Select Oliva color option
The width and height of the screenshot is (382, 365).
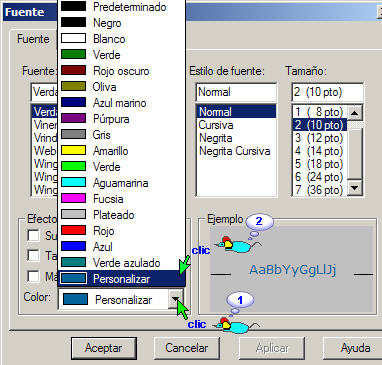click(x=122, y=87)
